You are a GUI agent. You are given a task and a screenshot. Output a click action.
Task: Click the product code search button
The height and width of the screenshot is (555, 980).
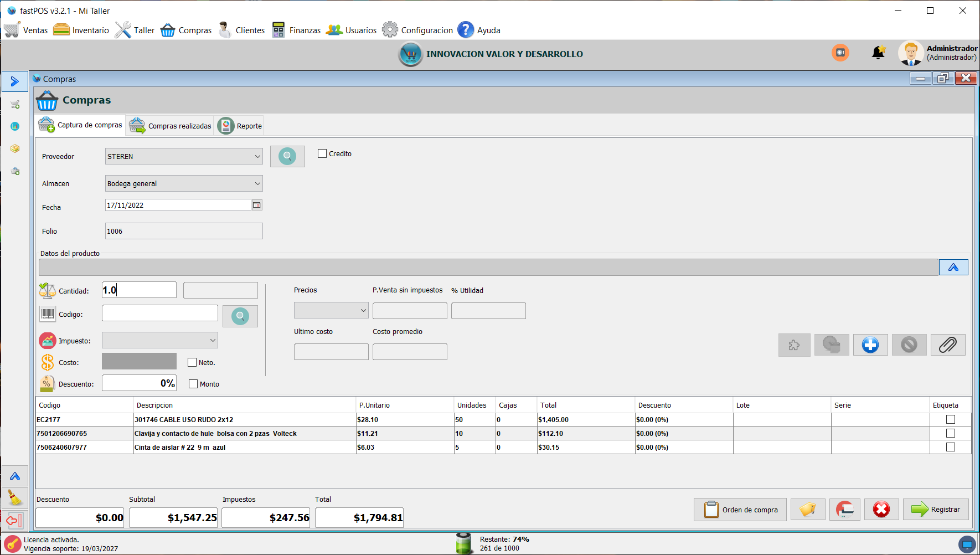coord(240,316)
